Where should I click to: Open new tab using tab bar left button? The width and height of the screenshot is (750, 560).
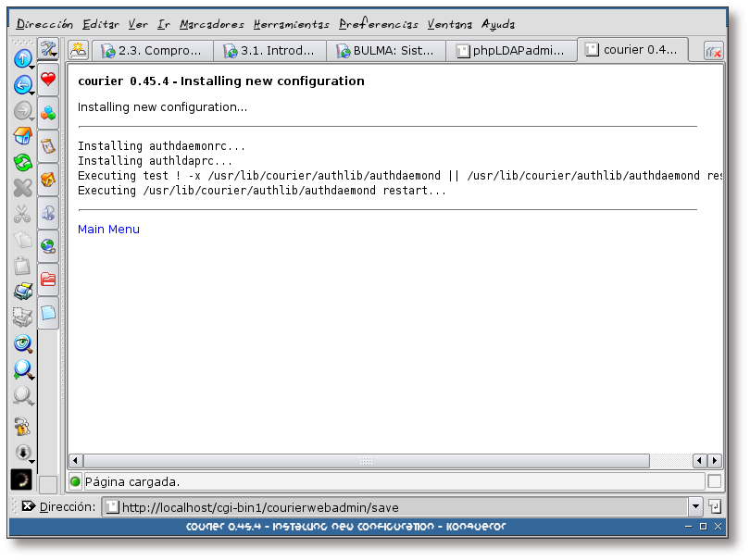(x=80, y=51)
